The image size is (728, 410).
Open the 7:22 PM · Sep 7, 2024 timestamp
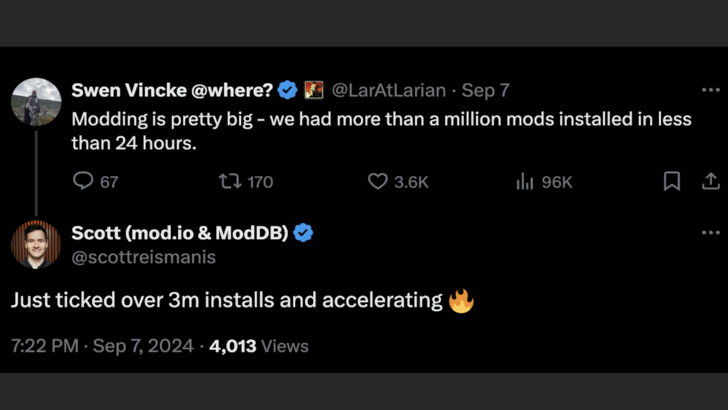point(101,346)
